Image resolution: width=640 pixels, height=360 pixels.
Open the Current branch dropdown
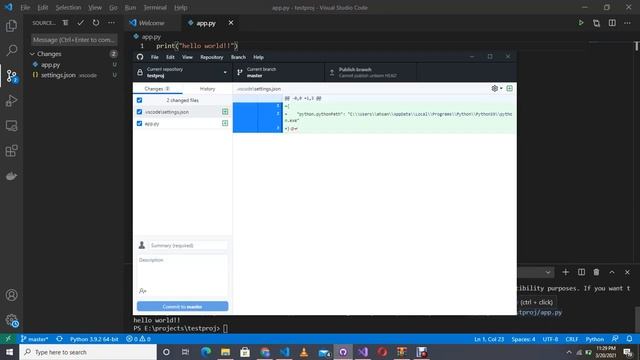279,72
